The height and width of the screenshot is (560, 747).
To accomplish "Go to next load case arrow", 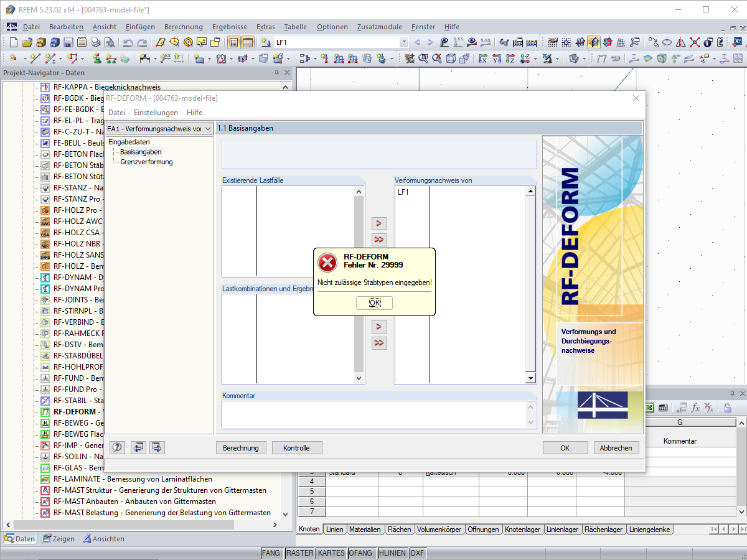I will pos(430,42).
